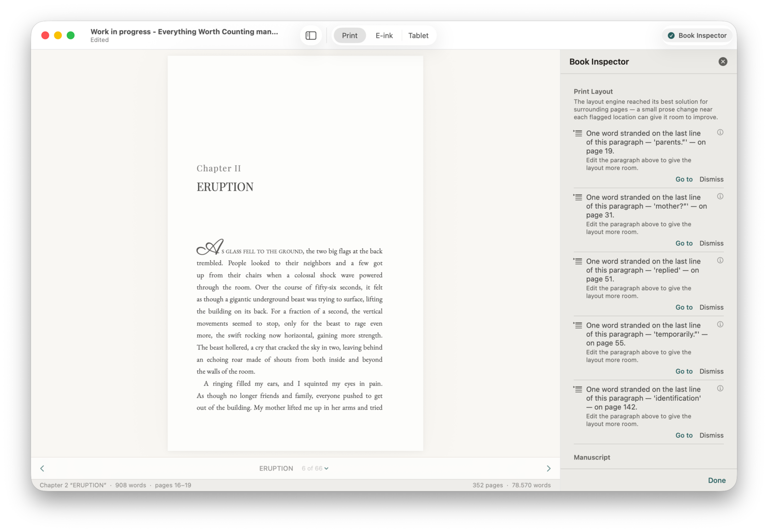Image resolution: width=768 pixels, height=532 pixels.
Task: Click Done in the Book Inspector
Action: tap(717, 480)
